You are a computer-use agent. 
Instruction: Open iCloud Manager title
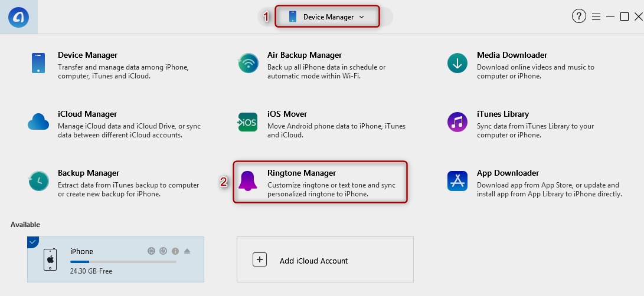tap(87, 114)
